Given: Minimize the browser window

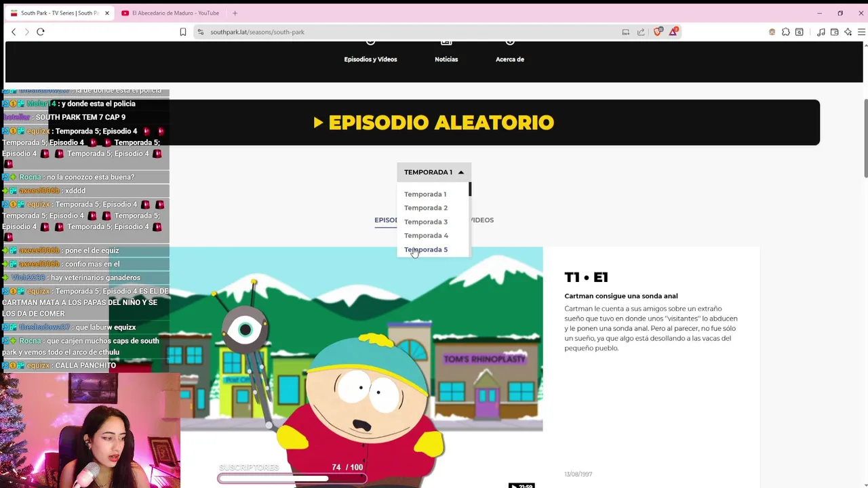Looking at the screenshot, I should point(819,13).
